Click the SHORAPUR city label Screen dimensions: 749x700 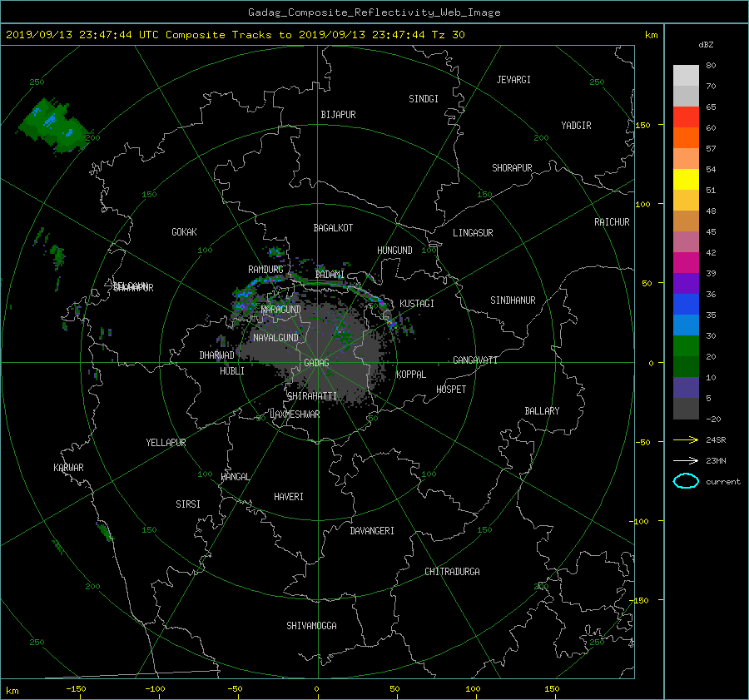(512, 168)
